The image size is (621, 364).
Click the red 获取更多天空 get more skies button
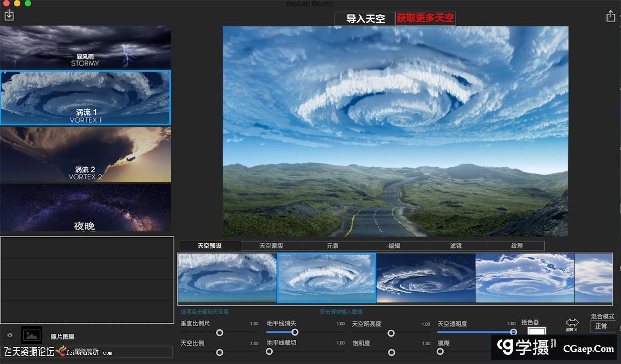click(x=425, y=18)
